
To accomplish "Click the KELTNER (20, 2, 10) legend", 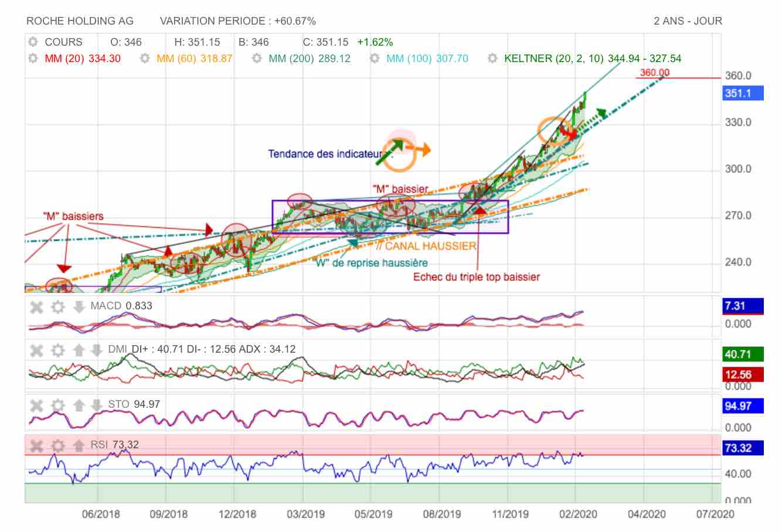I will [x=593, y=59].
